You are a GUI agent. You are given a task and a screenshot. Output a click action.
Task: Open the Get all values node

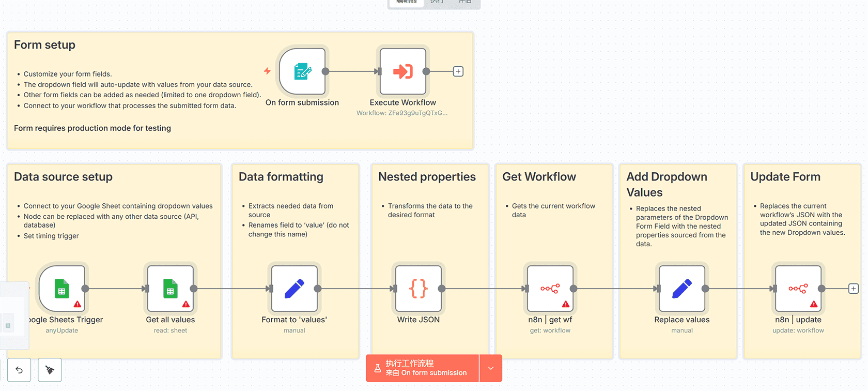pyautogui.click(x=170, y=289)
